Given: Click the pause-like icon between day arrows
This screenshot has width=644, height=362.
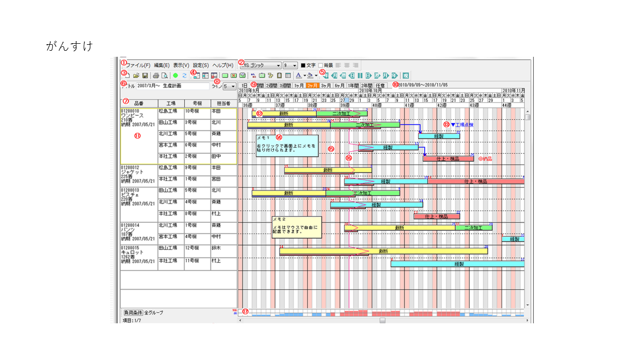Looking at the screenshot, I should [x=360, y=75].
